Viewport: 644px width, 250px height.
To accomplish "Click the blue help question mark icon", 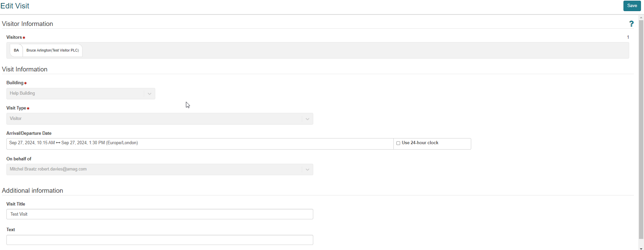I will coord(631,24).
